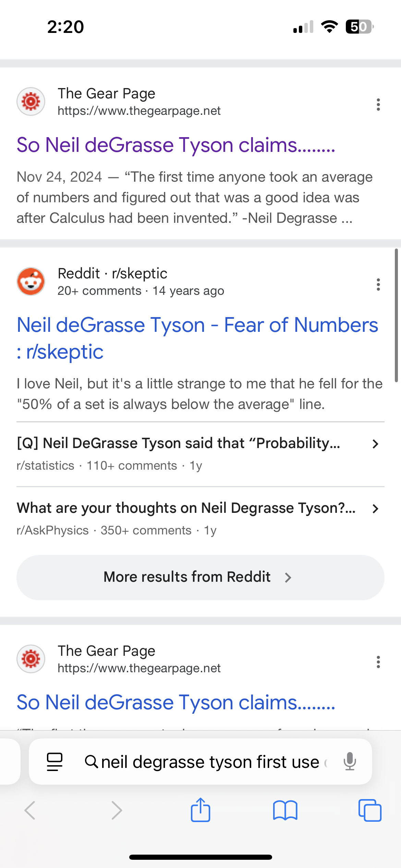
Task: Open options menu for the Reddit result
Action: pos(378,285)
